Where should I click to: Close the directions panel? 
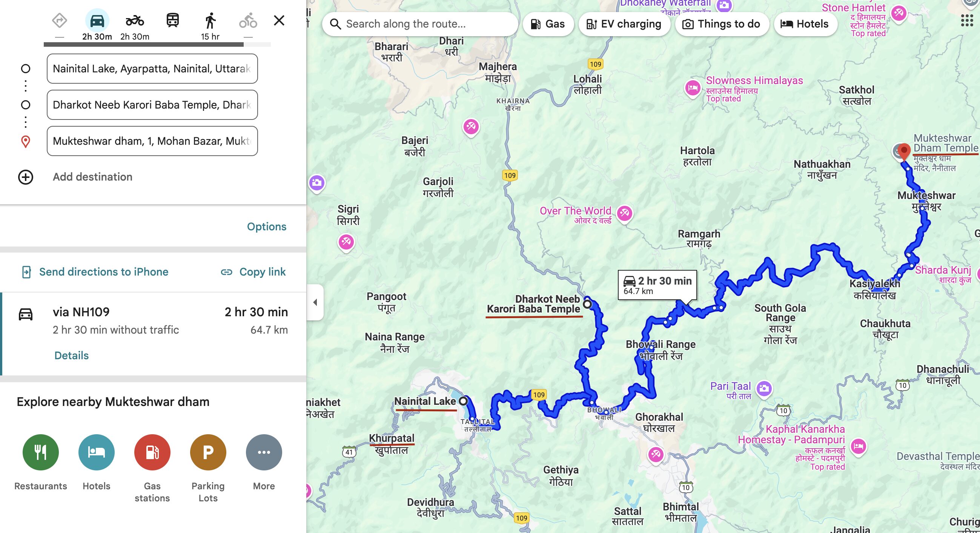click(279, 20)
